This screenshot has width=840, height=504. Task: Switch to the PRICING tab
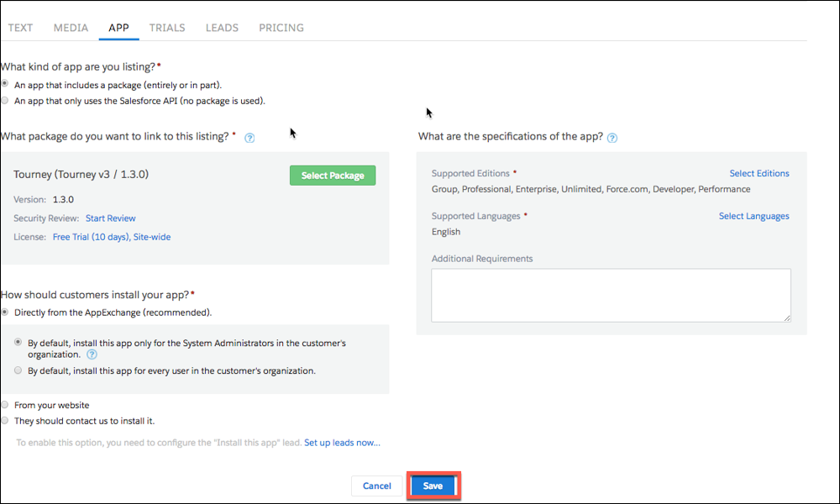(x=281, y=28)
